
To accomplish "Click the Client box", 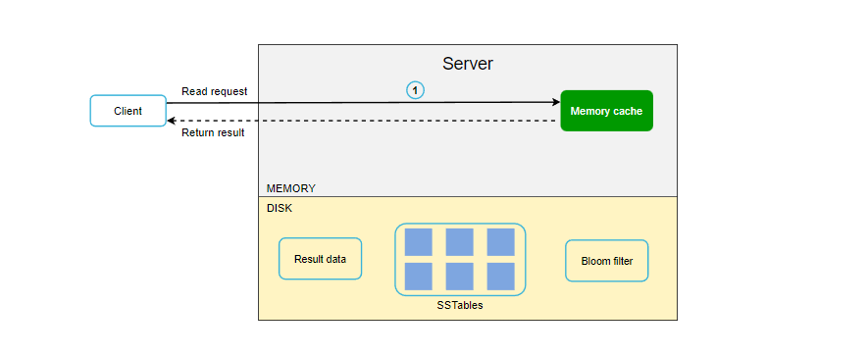I will click(x=128, y=111).
